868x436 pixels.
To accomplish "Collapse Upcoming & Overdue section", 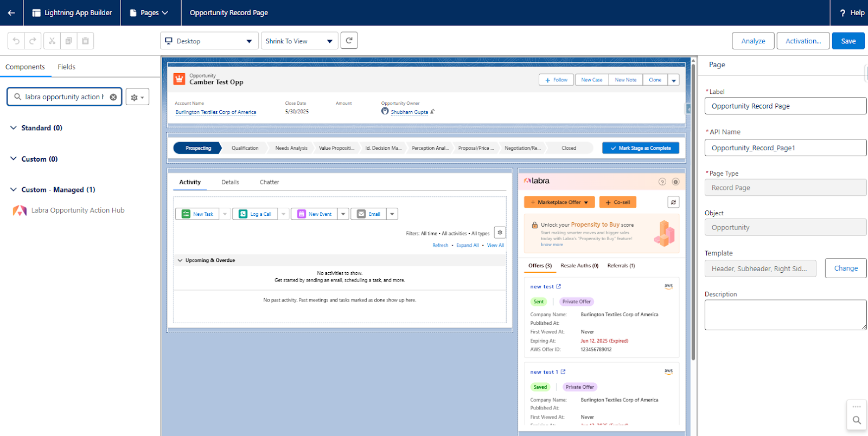I will pos(180,260).
